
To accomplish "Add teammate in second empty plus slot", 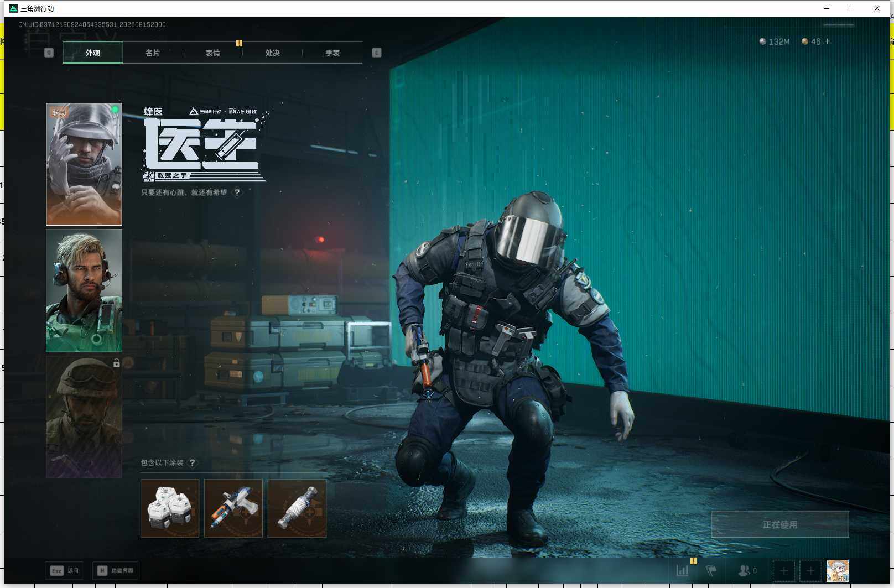I will click(810, 570).
